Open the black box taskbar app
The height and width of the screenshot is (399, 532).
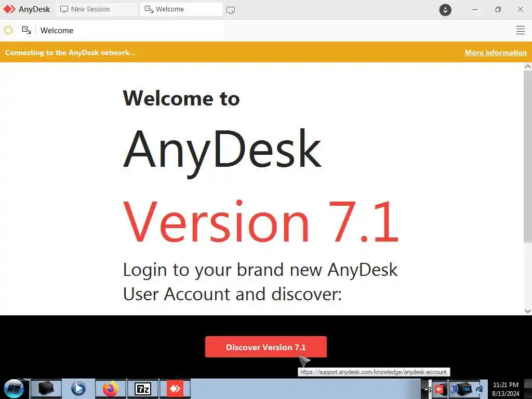tap(46, 389)
